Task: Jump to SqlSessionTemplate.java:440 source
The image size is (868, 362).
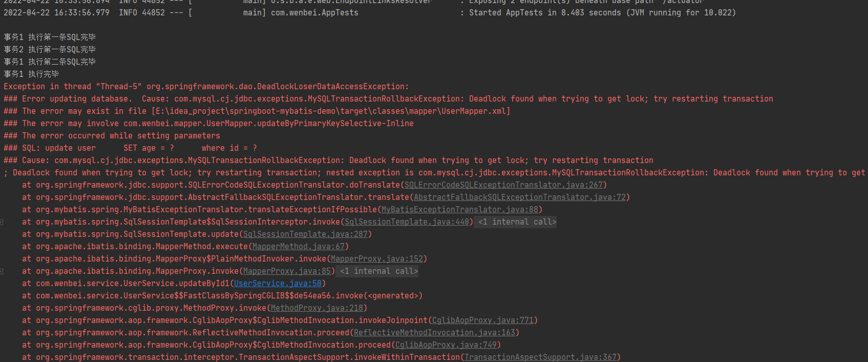Action: (407, 222)
